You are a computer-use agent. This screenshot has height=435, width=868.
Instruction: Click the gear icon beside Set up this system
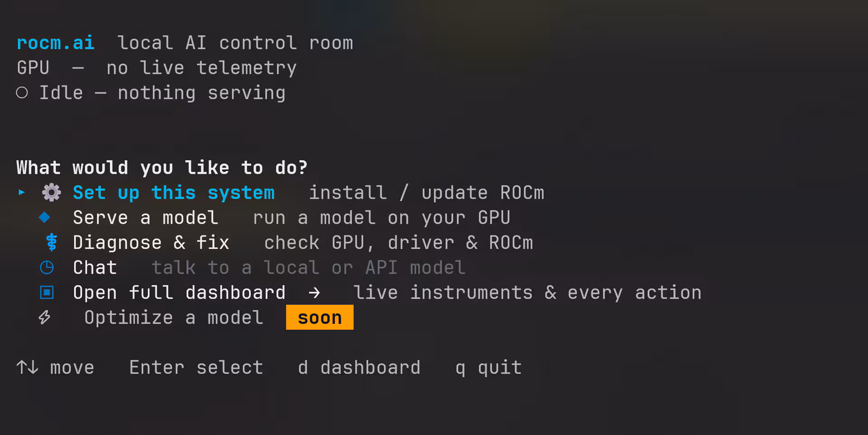click(52, 193)
